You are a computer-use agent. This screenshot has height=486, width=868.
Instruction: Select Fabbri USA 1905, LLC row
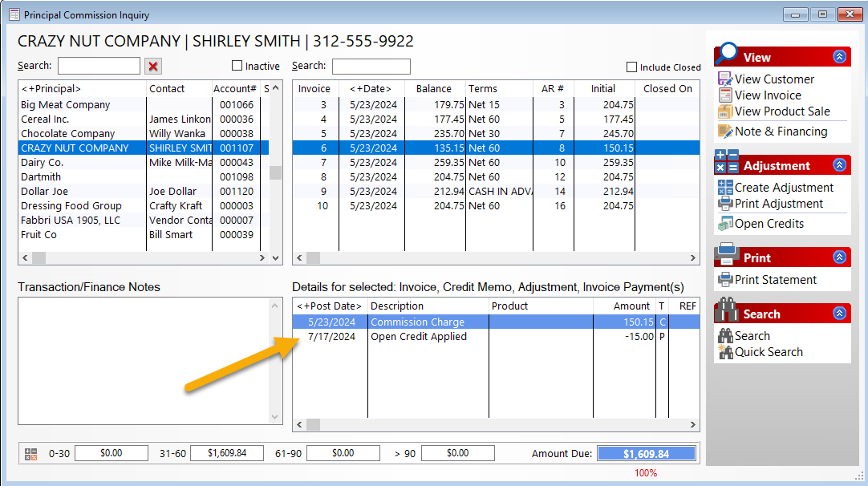point(144,220)
